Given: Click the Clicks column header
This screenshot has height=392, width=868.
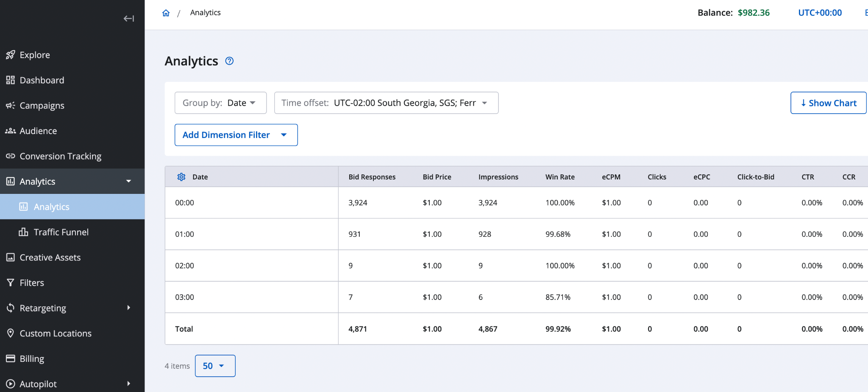Looking at the screenshot, I should tap(657, 177).
